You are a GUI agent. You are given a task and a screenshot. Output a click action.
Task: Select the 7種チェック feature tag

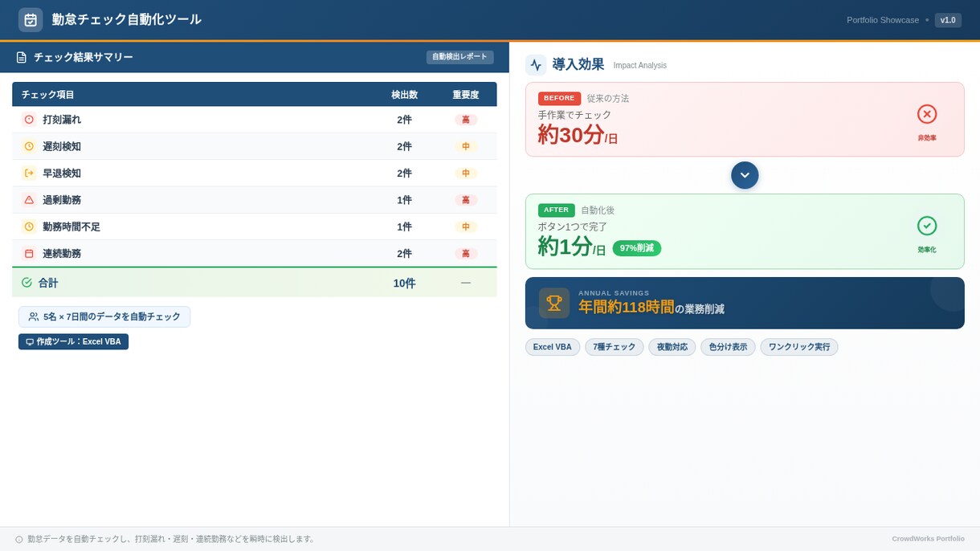(615, 347)
